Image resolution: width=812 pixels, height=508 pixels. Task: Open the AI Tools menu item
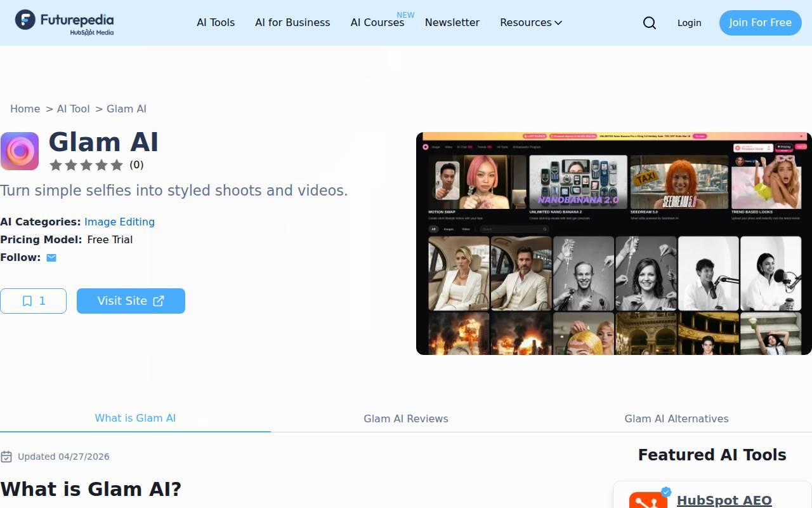click(216, 23)
